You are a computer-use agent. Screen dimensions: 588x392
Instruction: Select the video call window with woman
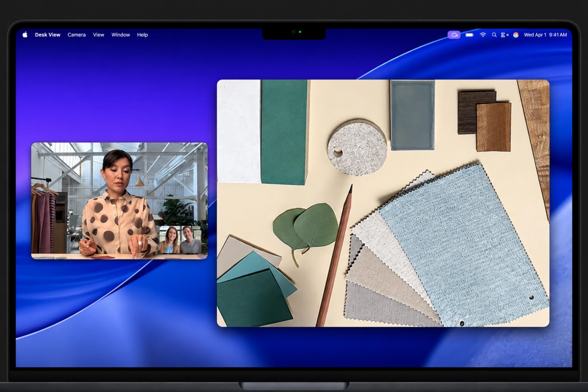119,201
